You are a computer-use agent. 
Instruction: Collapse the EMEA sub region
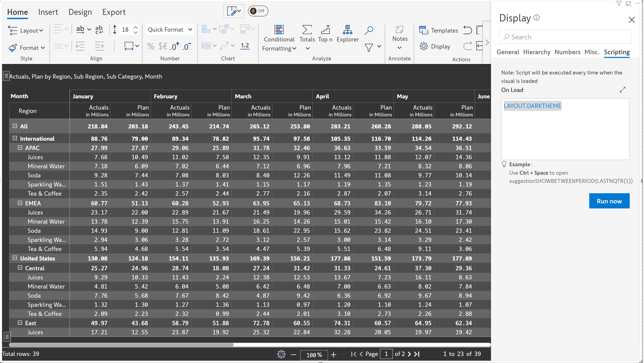click(x=20, y=203)
